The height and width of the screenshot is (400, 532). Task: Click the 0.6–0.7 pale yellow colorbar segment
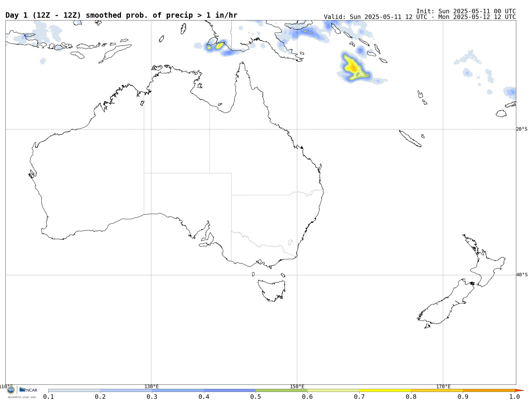(333, 390)
